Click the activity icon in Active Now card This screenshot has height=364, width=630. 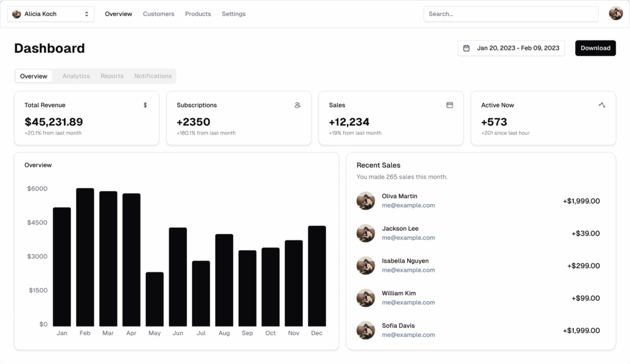602,105
